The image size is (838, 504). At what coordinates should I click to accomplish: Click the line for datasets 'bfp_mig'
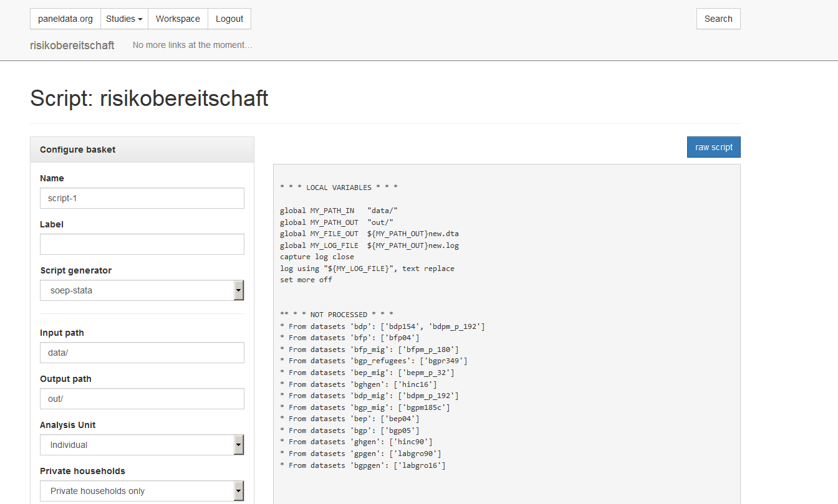click(x=369, y=349)
